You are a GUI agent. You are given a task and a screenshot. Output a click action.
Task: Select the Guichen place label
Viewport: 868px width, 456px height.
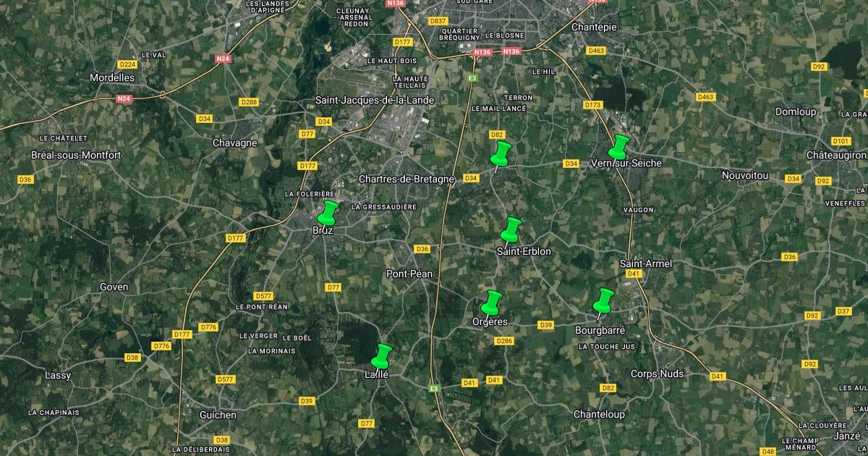coord(218,415)
